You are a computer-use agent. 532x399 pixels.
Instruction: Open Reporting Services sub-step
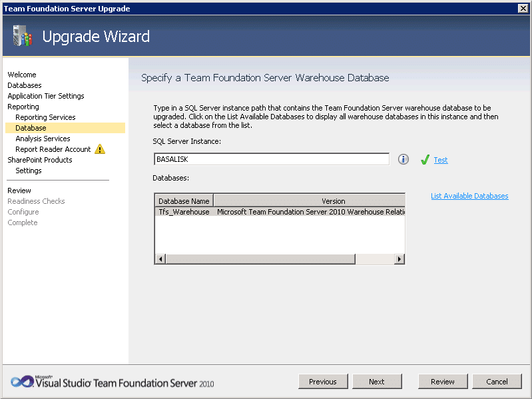tap(45, 117)
